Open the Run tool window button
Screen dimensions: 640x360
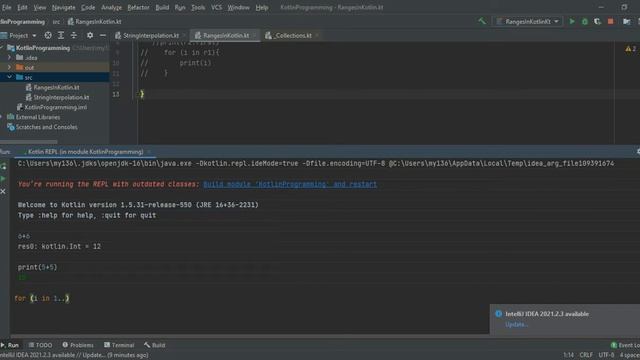(10, 345)
